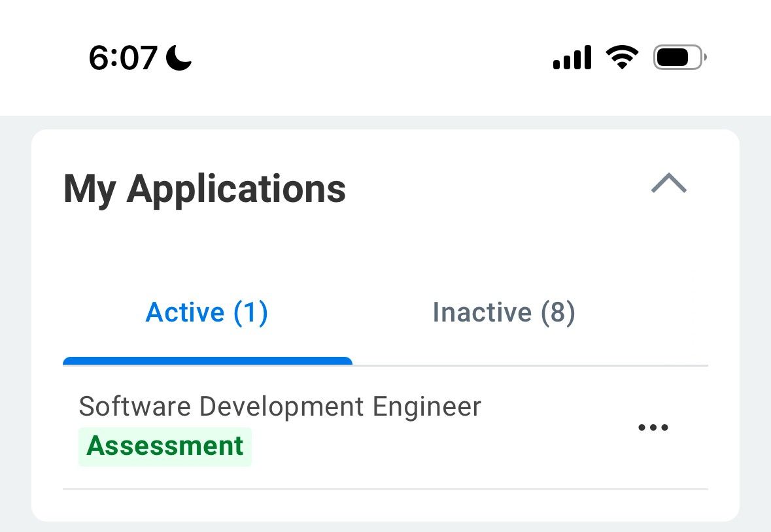Click the gray underline beneath Inactive tab
The image size is (771, 532).
coord(530,365)
